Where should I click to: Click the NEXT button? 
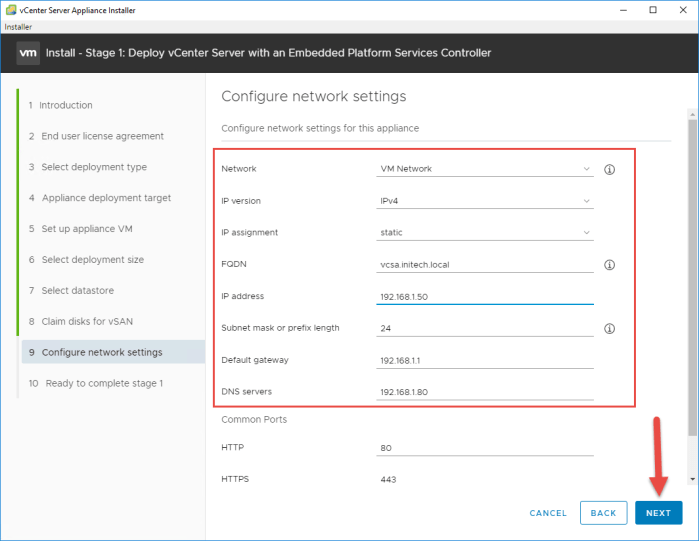(658, 513)
